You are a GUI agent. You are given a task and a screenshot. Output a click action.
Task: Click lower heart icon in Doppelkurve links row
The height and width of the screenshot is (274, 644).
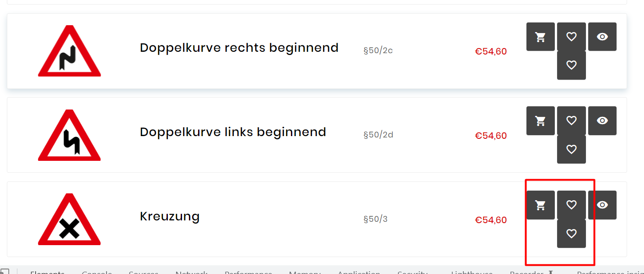[571, 149]
